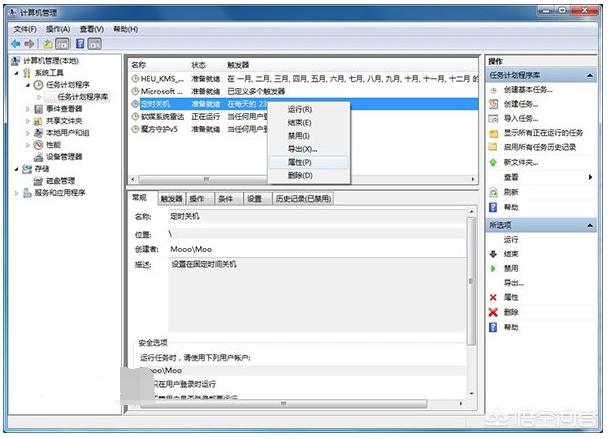The width and height of the screenshot is (608, 439).
Task: Collapse the 任务计划程序 tree node
Action: click(28, 85)
